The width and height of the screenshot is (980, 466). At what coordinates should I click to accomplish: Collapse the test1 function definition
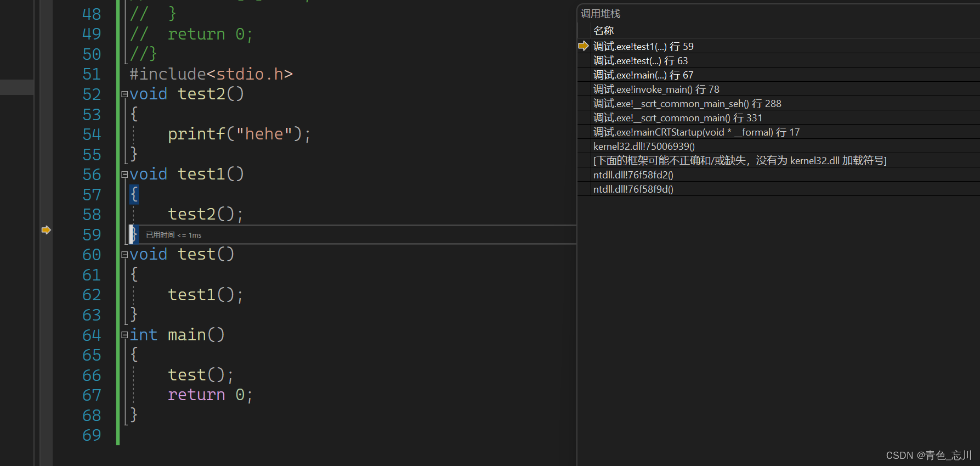point(124,175)
